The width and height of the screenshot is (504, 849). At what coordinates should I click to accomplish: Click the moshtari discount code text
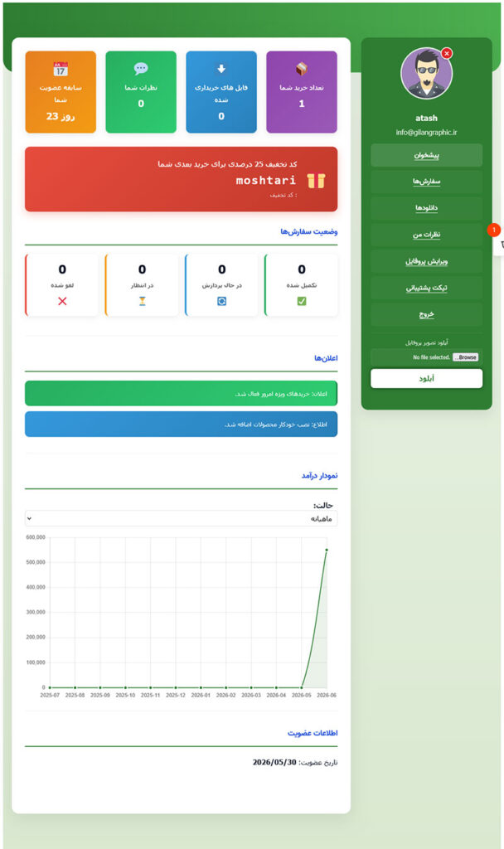tap(266, 180)
